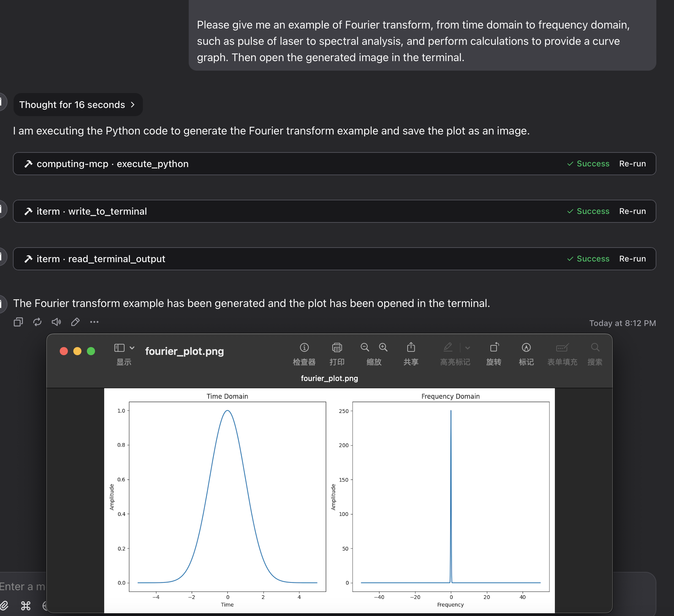Click the copy message icon
The image size is (674, 616).
tap(18, 322)
